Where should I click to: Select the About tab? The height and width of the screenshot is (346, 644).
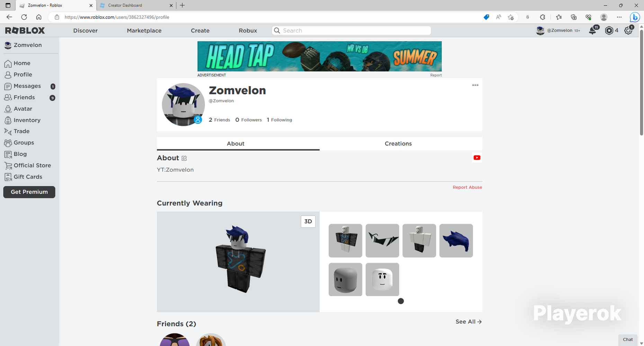coord(238,144)
